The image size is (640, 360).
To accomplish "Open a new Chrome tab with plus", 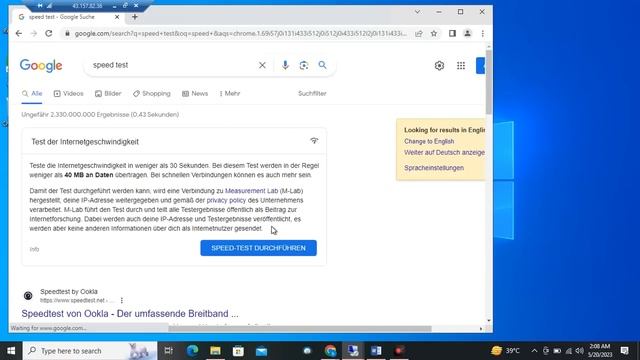I will [x=135, y=17].
